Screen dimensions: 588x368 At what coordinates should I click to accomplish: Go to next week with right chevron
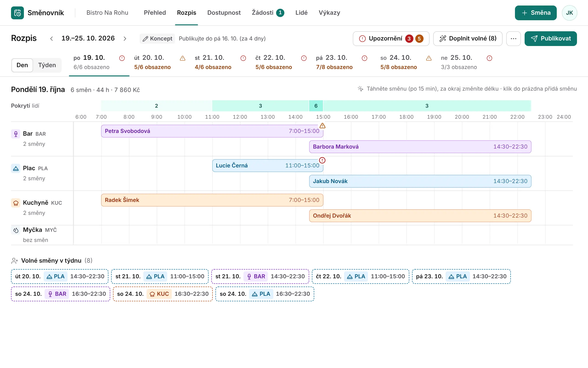pyautogui.click(x=125, y=38)
